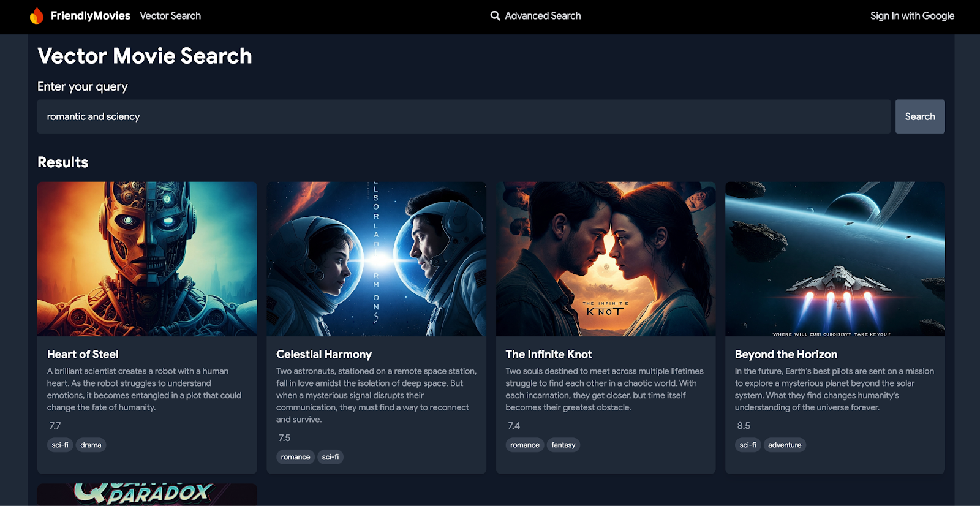Open the Vector Search nav item
Viewport: 980px width, 506px height.
170,16
